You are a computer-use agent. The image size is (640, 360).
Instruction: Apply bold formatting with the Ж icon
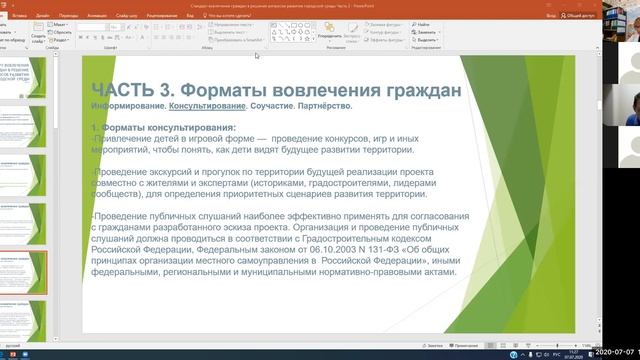[81, 38]
